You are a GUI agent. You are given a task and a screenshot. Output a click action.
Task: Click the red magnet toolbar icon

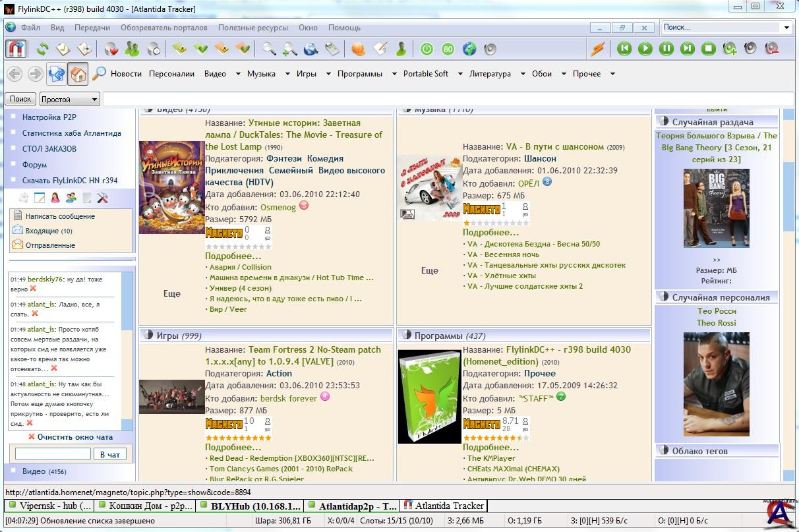tap(16, 49)
